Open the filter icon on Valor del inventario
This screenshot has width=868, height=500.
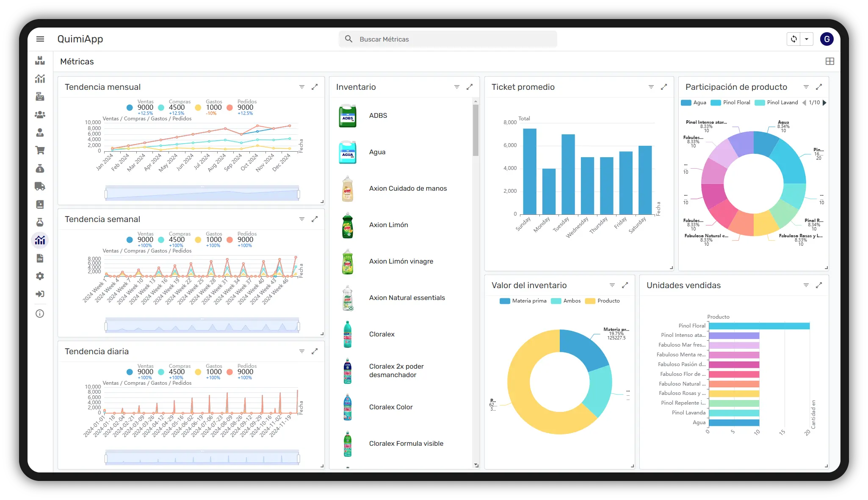coord(612,285)
